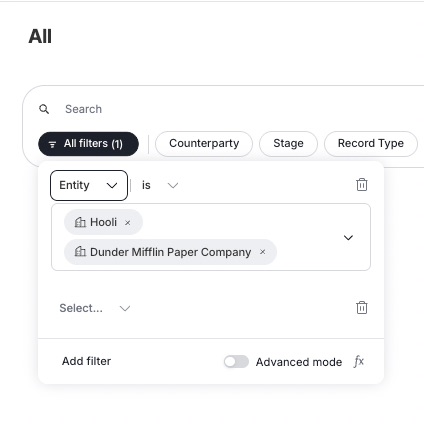Open the 'is' operator dropdown
This screenshot has width=424, height=424.
[x=160, y=185]
